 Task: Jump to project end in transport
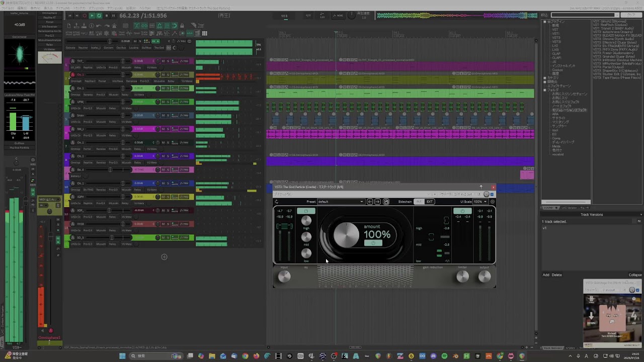[x=77, y=16]
